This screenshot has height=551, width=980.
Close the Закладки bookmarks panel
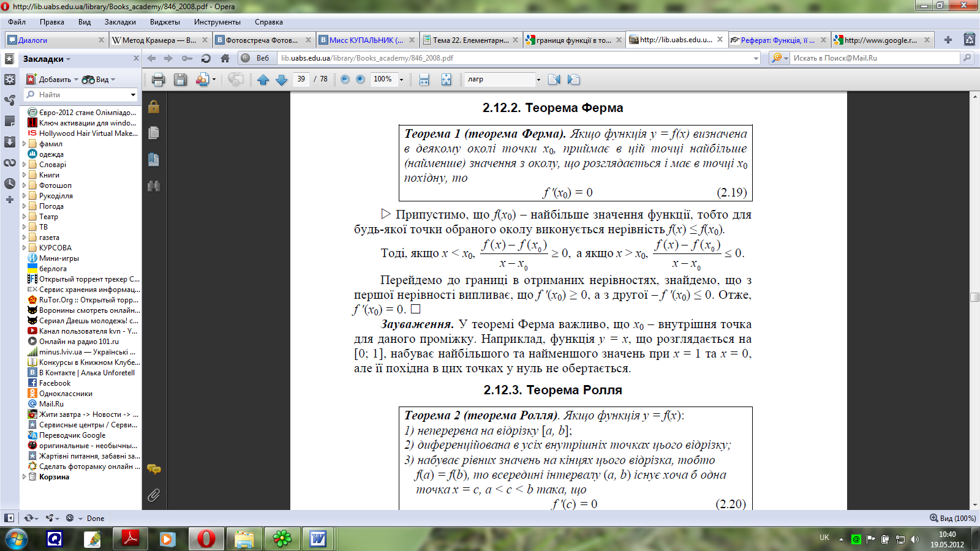click(136, 59)
